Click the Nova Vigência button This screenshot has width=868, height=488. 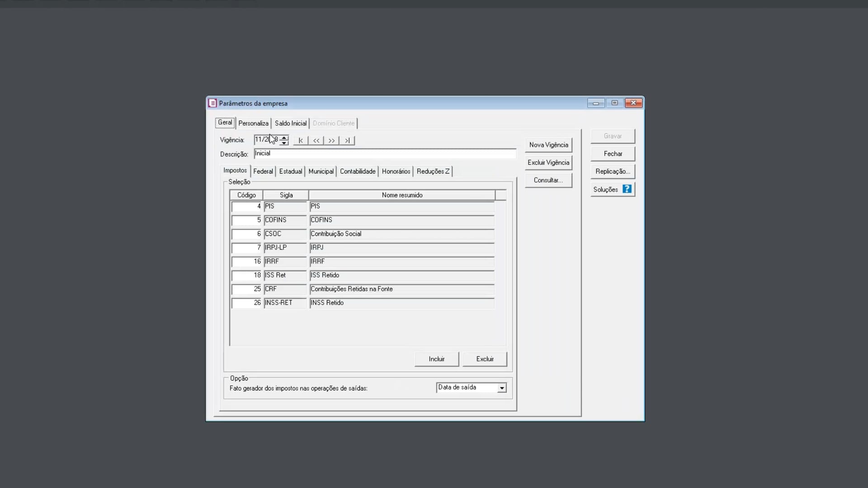click(x=548, y=145)
